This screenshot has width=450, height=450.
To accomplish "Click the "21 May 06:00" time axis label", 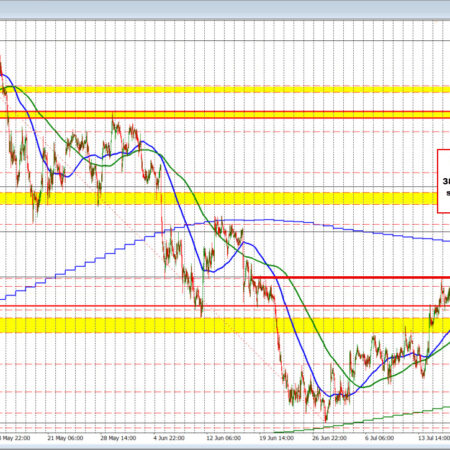I will tap(65, 438).
